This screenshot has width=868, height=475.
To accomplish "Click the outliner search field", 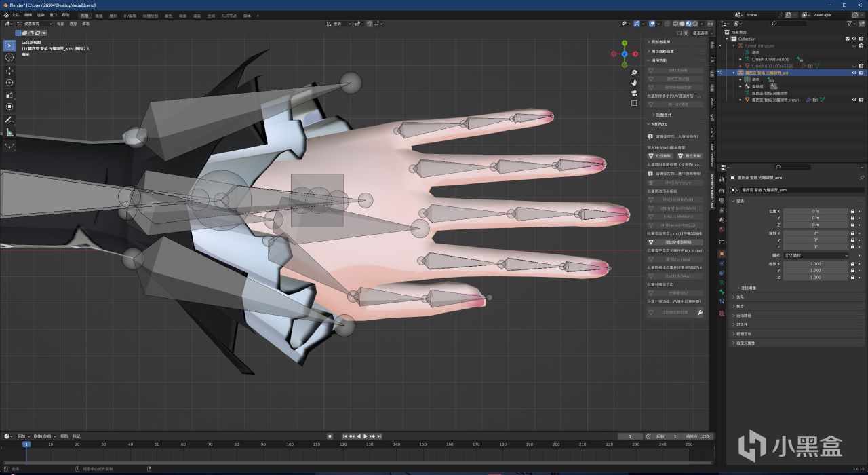I will pos(788,24).
